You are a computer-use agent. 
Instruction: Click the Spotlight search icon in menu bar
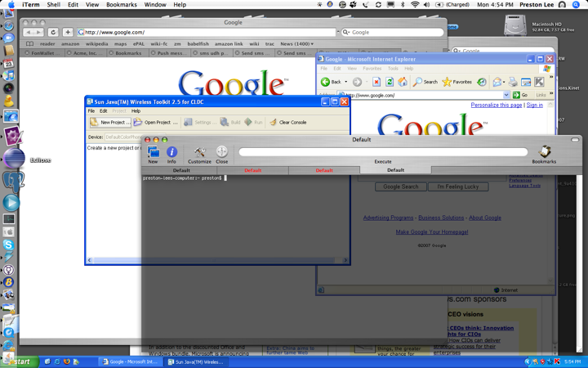click(x=576, y=5)
